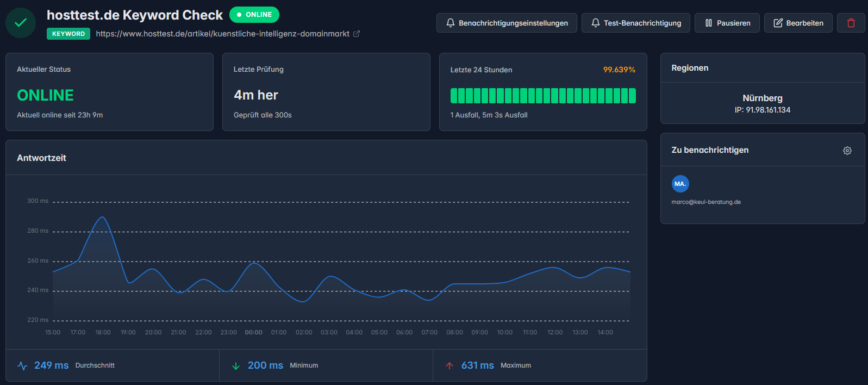Click the KEYWORD type tag
The height and width of the screenshot is (385, 868).
click(68, 34)
